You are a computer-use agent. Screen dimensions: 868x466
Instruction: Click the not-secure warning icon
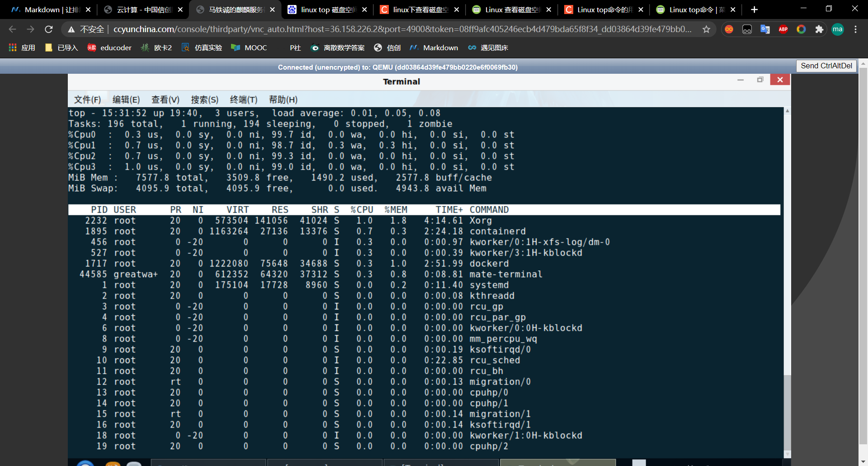tap(71, 29)
